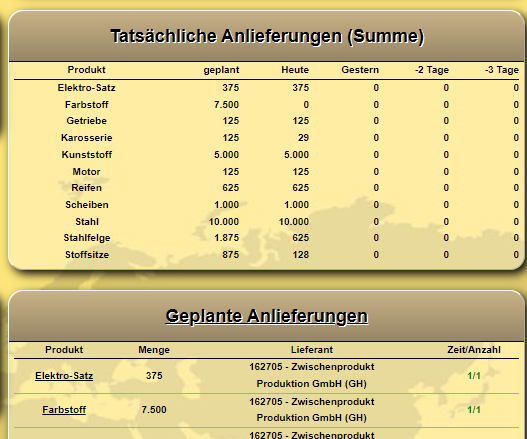Select the Stahlfelge row label
527x439 pixels.
[x=87, y=238]
